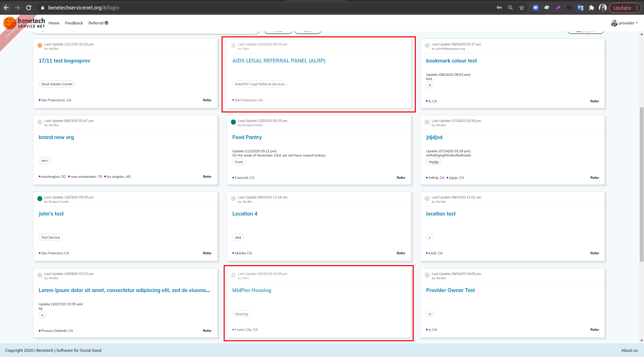644x357 pixels.
Task: Click the Sloat Garden Center service tag
Action: click(57, 84)
